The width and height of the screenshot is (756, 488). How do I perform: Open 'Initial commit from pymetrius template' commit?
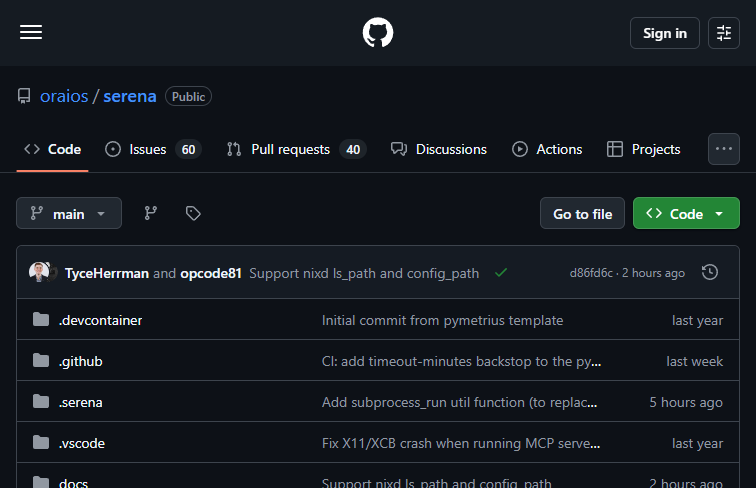coord(443,320)
